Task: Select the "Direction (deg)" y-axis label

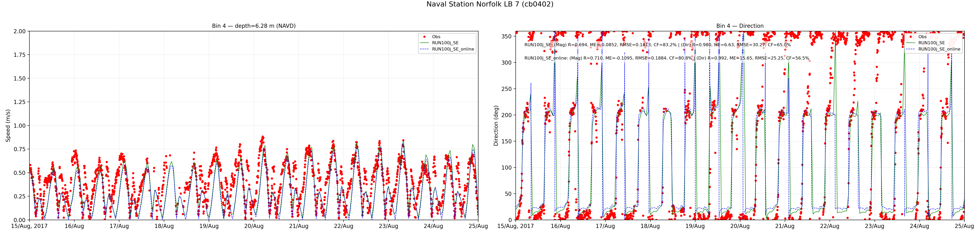Action: click(496, 126)
